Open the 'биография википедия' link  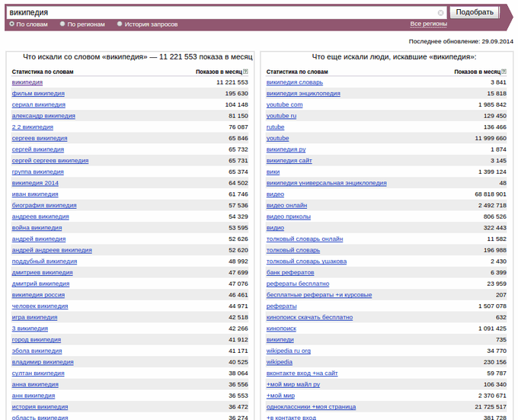click(x=44, y=206)
